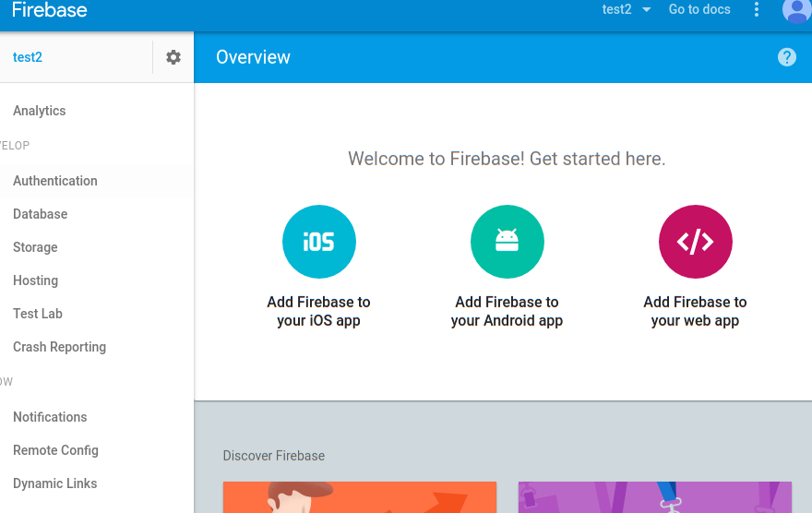Open Notifications in the sidebar

pyautogui.click(x=50, y=417)
